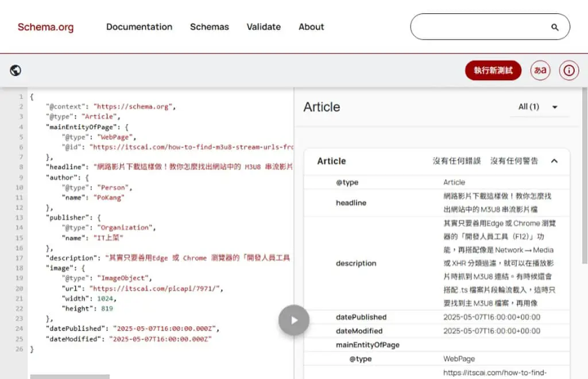Collapse the Article result card chevron
Image resolution: width=588 pixels, height=379 pixels.
coord(554,161)
